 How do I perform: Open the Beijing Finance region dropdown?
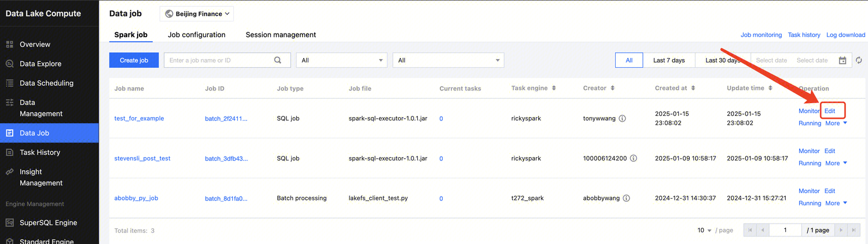[197, 14]
